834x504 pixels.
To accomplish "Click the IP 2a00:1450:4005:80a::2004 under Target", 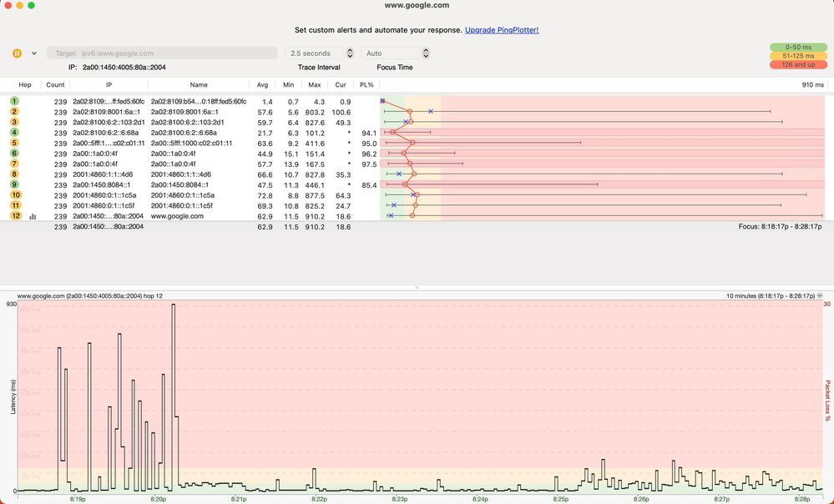I will [124, 68].
